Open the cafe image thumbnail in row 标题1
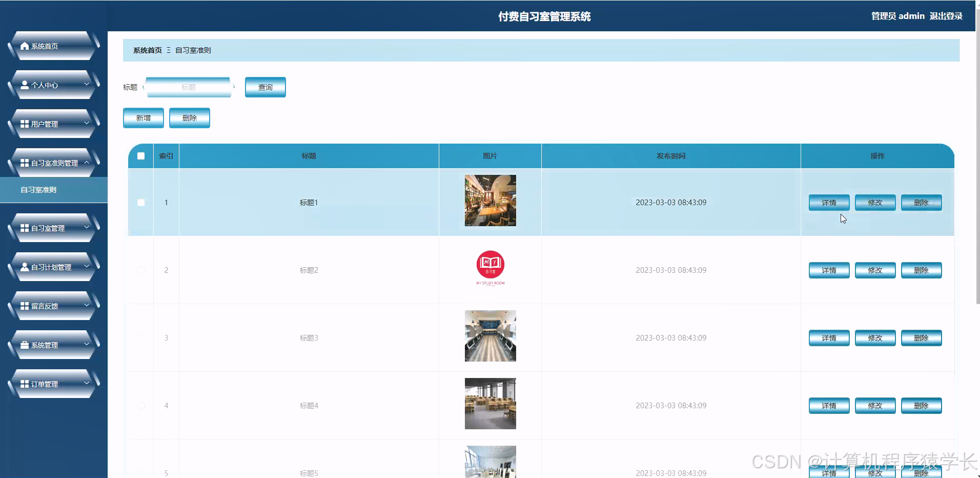 pyautogui.click(x=491, y=201)
